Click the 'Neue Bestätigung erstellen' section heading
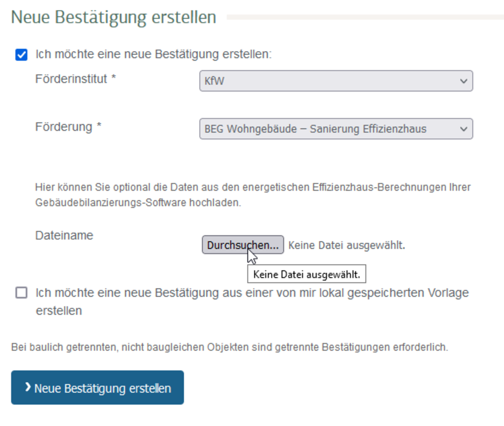Screen dimensions: 504x426 (113, 17)
